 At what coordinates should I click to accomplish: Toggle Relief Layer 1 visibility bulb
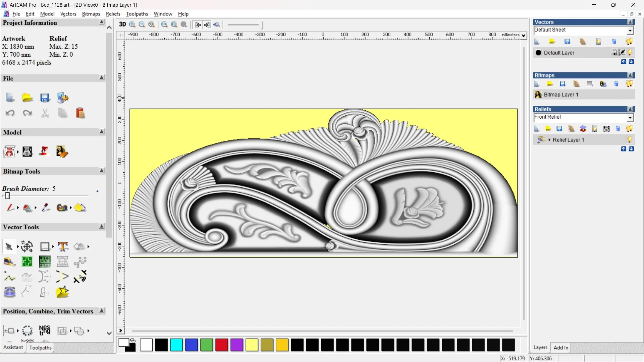point(630,140)
